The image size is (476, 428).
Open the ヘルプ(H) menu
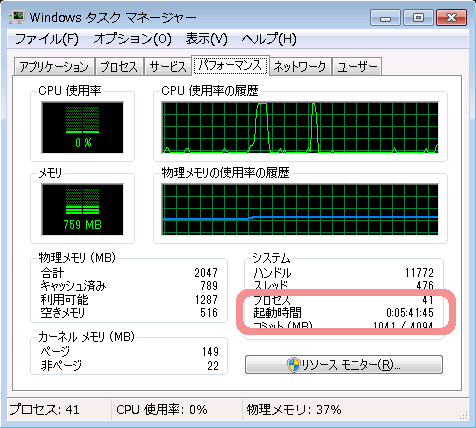[x=269, y=39]
